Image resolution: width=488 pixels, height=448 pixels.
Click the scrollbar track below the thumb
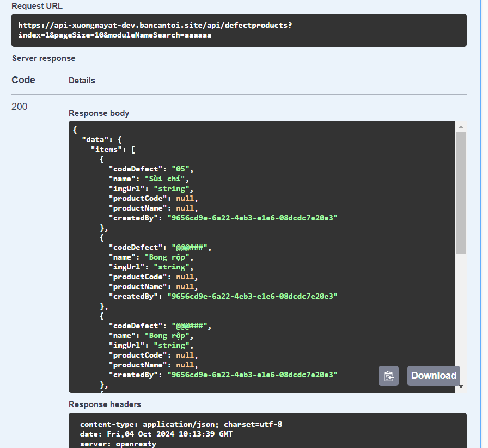[x=461, y=316]
